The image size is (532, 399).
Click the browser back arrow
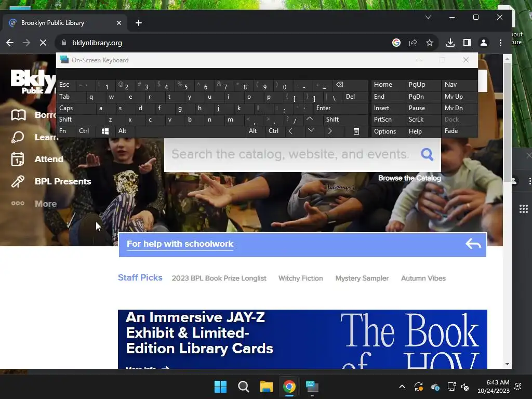[x=10, y=43]
